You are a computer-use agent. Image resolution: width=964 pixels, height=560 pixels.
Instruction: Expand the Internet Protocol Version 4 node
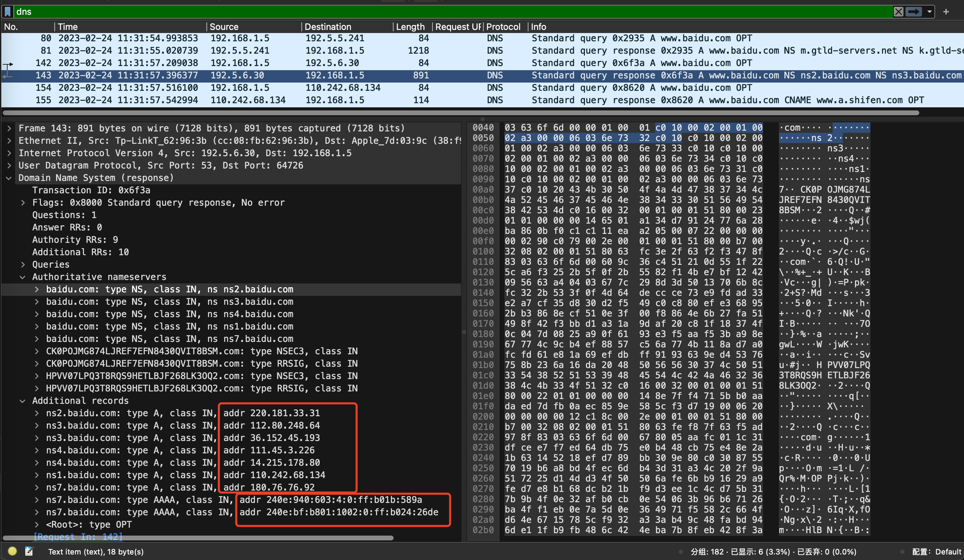[9, 153]
